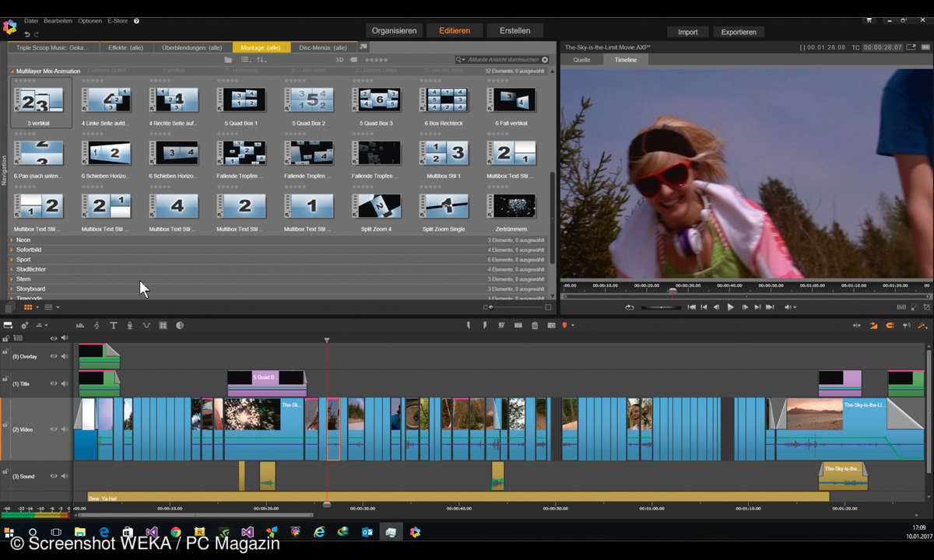Open the Bearbeiten menu
The image size is (934, 560).
click(58, 21)
